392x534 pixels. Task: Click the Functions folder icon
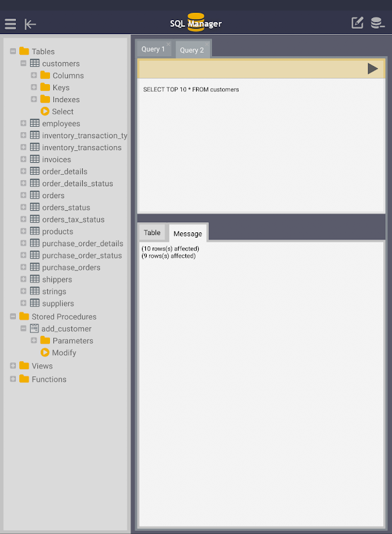click(x=24, y=378)
